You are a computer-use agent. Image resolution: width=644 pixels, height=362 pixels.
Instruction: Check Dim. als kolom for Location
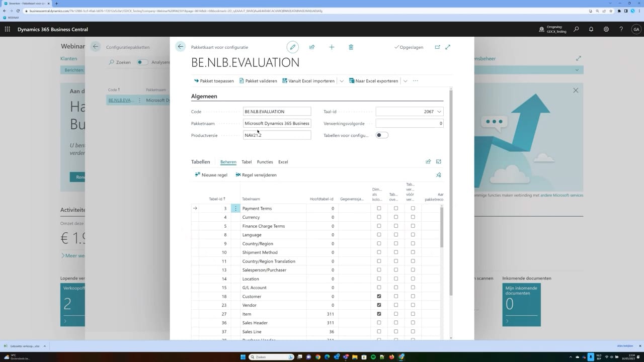pos(379,279)
